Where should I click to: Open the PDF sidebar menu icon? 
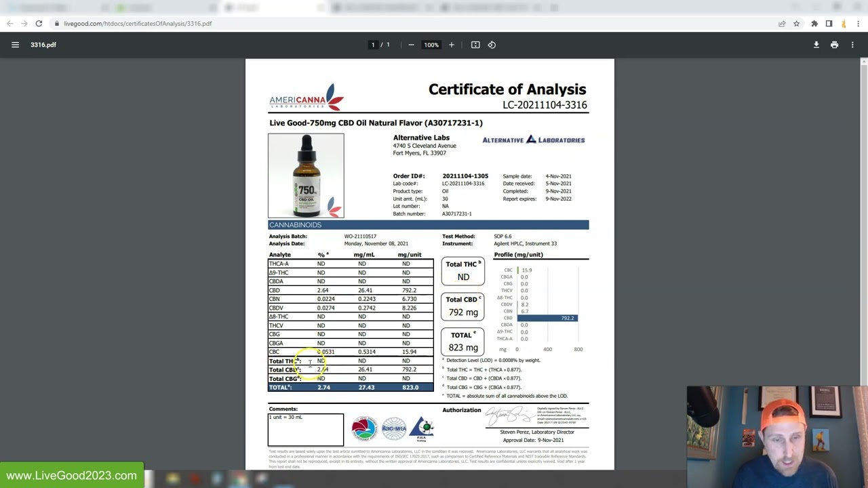15,45
